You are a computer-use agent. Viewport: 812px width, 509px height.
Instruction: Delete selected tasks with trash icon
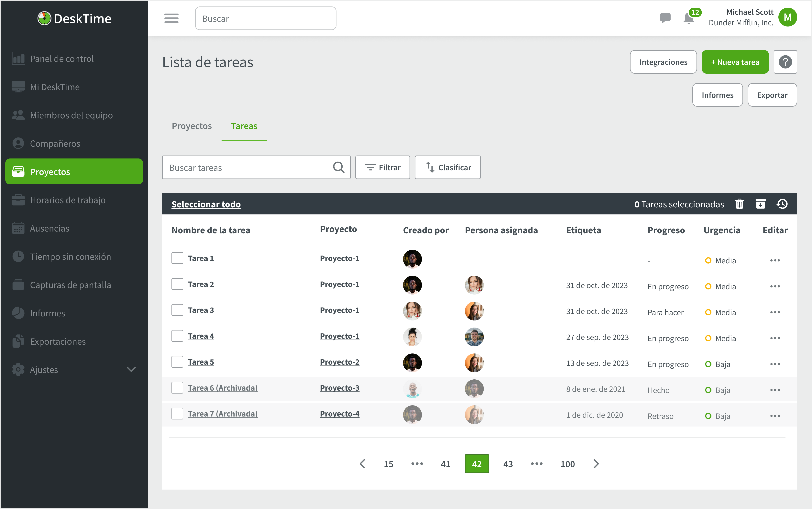(x=739, y=204)
